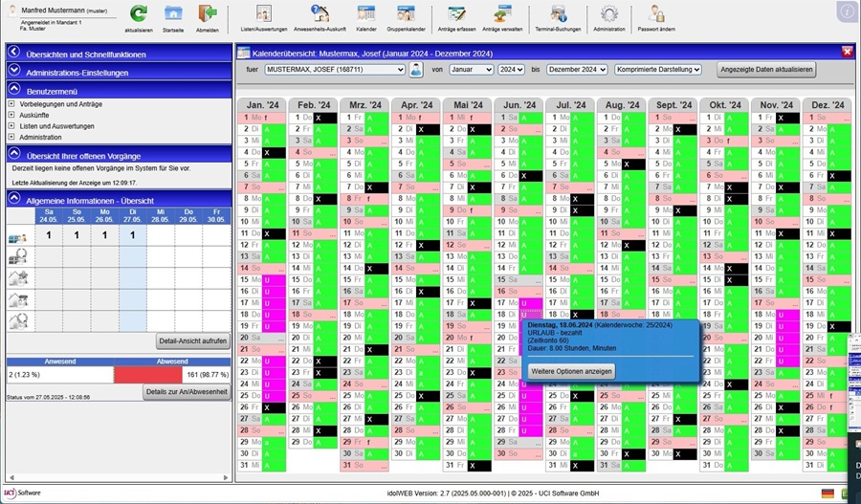Viewport: 861px width, 504px height.
Task: Open the Gruppenkalender toolbar icon
Action: click(406, 13)
